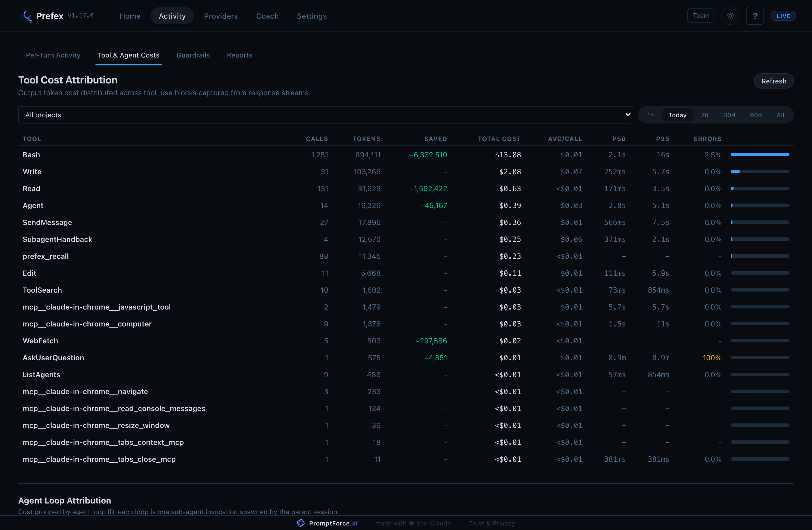812x530 pixels.
Task: Click the Bash tool row name
Action: 31,155
